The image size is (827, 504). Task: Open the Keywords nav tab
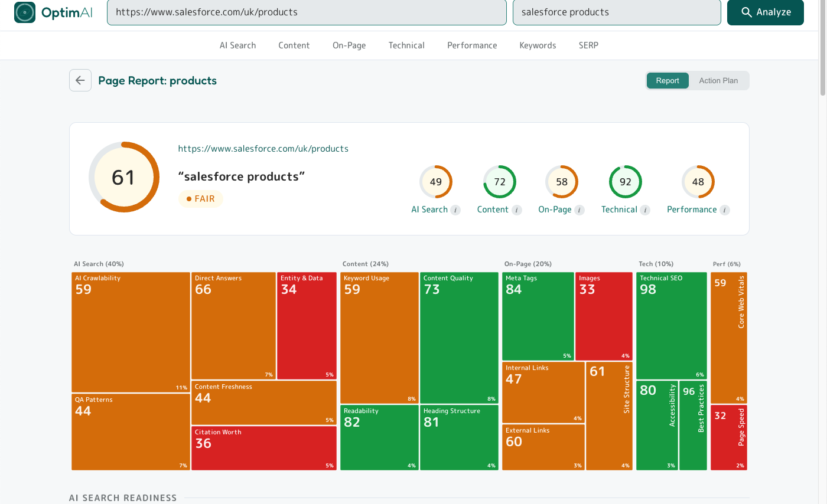click(538, 45)
